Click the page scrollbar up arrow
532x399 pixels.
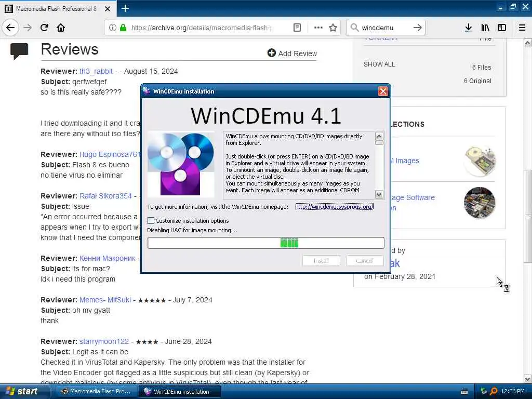click(528, 43)
